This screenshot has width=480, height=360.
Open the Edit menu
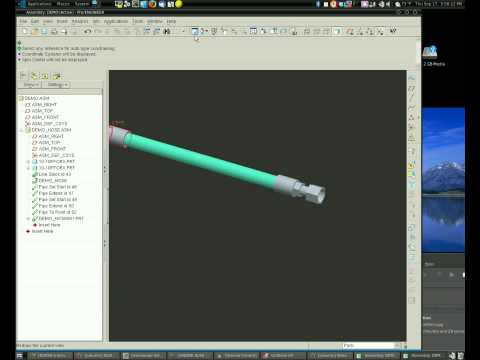pos(35,21)
